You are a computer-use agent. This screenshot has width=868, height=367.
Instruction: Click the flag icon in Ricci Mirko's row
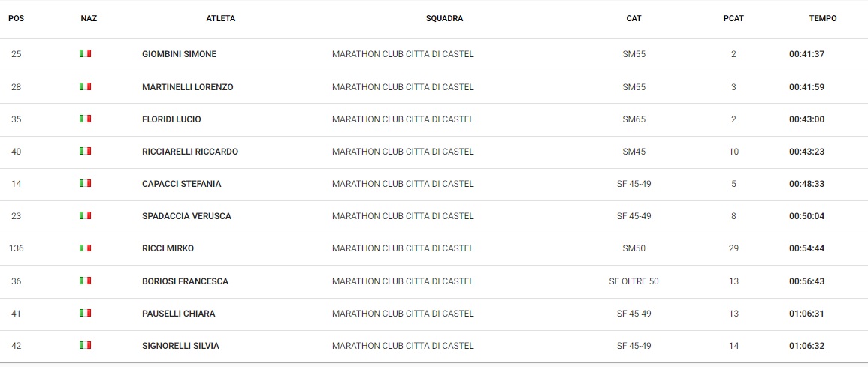[85, 248]
